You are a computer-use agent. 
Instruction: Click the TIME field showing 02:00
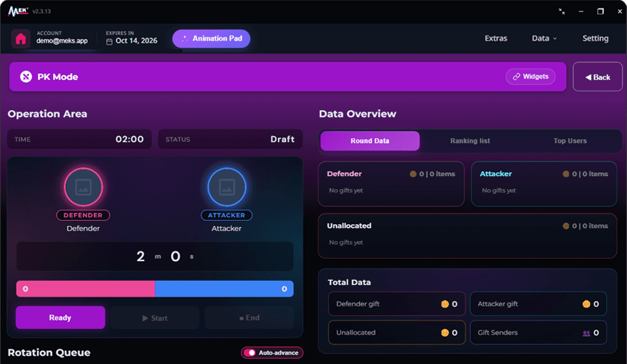(x=79, y=139)
